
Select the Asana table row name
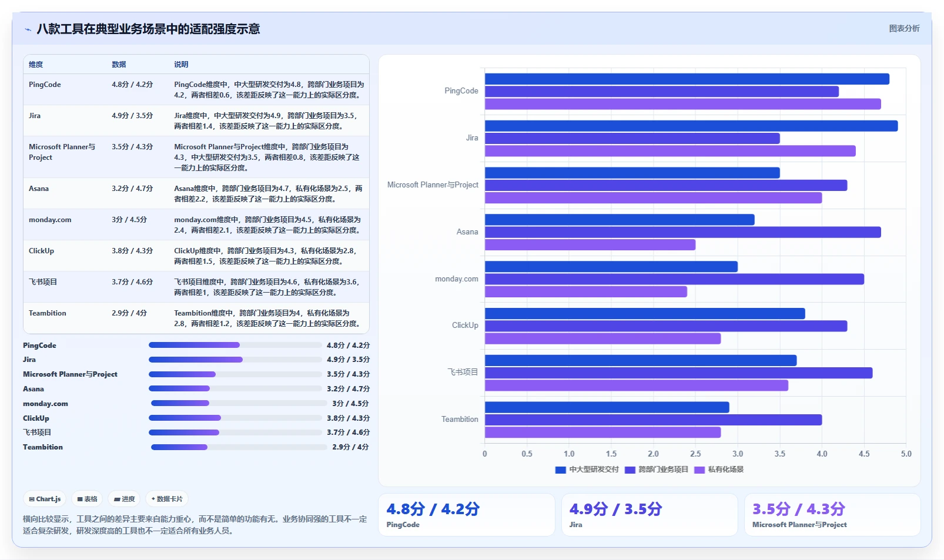coord(39,189)
